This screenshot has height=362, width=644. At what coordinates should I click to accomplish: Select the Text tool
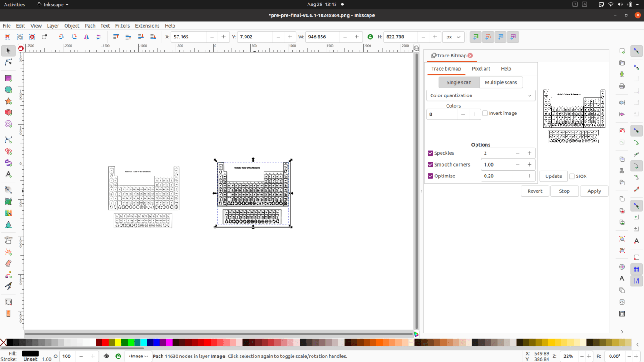(7, 174)
